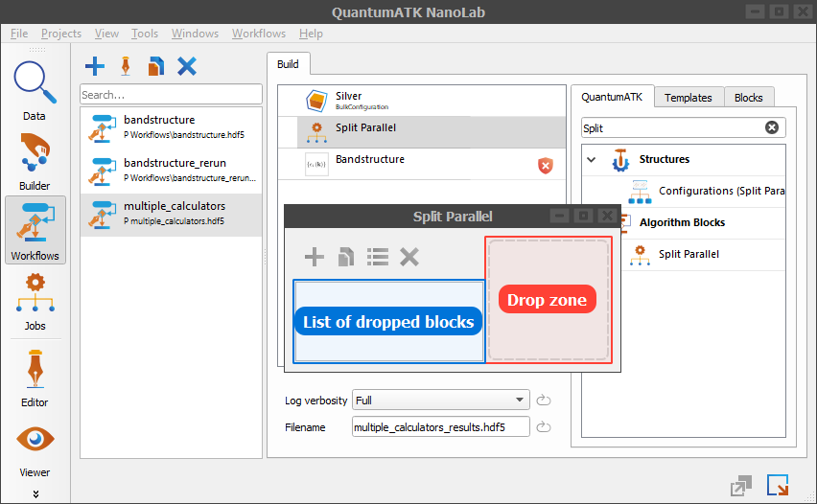Click the Drop zone area
The height and width of the screenshot is (504, 817).
coord(549,299)
